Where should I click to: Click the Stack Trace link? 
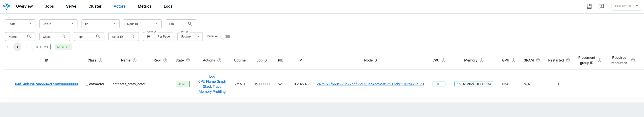coord(212,87)
